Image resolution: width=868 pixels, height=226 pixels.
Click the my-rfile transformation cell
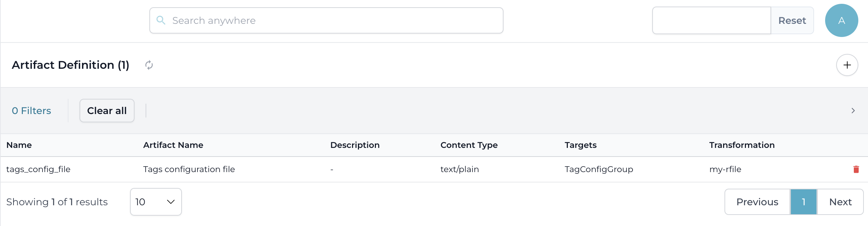725,169
